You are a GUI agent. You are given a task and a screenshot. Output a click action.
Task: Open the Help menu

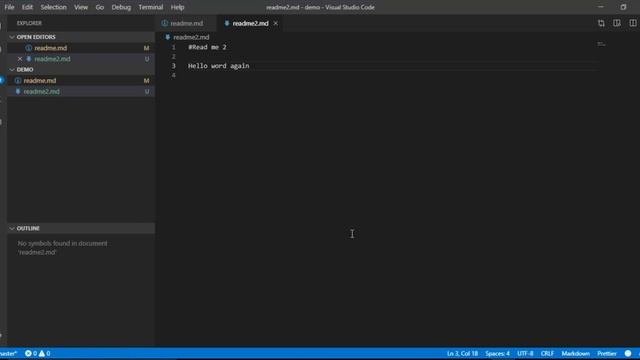177,7
